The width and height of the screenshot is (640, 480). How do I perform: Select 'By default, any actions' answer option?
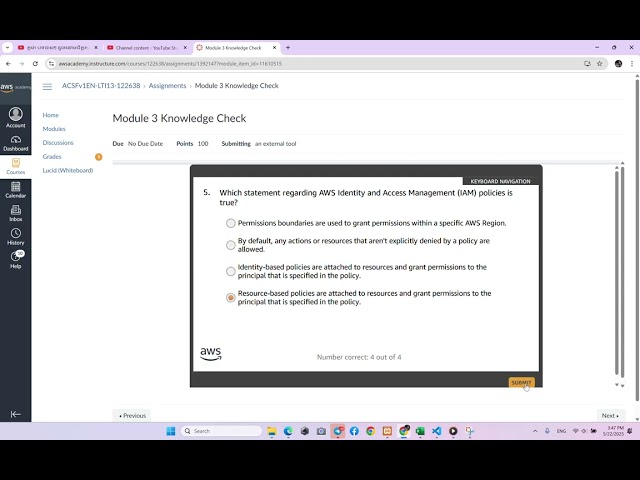[x=231, y=245]
